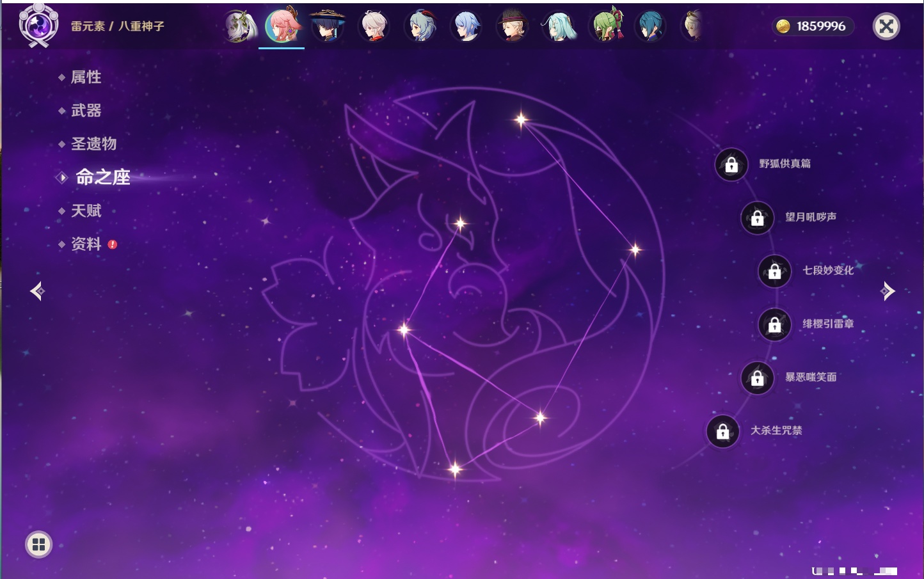Open the 天赋 talents page

coord(86,210)
